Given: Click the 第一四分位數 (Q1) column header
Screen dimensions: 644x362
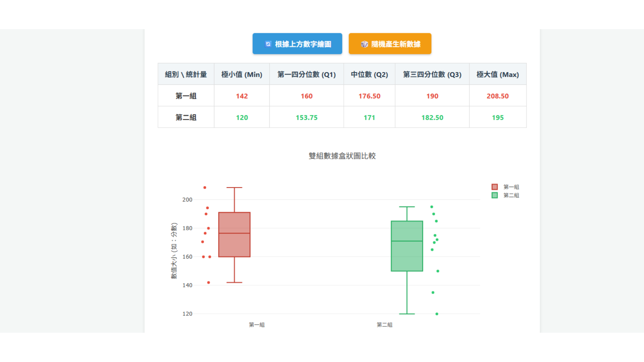Looking at the screenshot, I should click(306, 74).
